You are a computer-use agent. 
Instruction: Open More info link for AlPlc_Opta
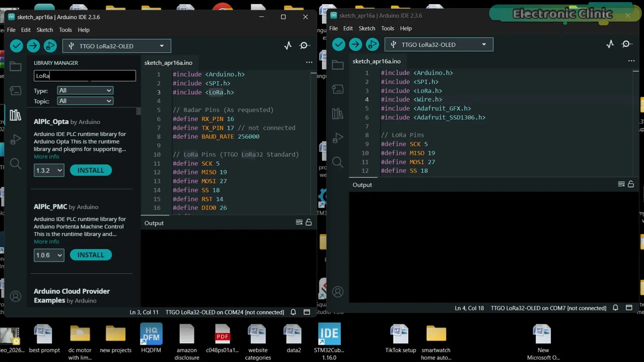[46, 157]
